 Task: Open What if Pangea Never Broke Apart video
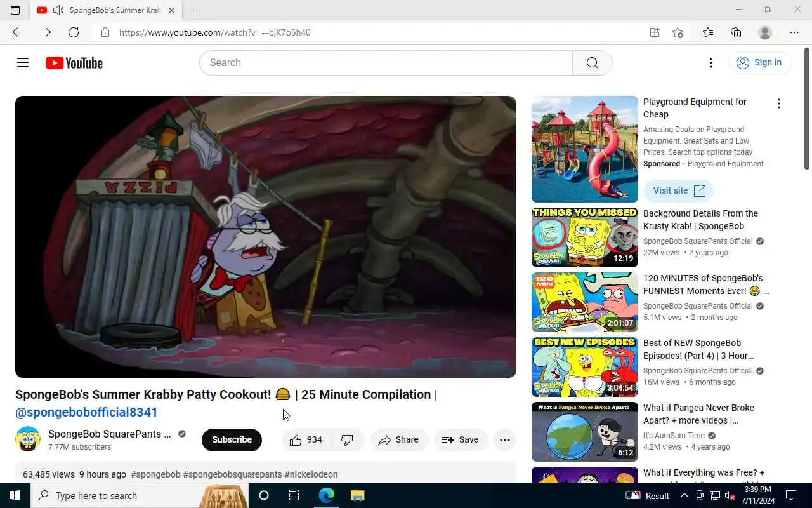point(585,432)
